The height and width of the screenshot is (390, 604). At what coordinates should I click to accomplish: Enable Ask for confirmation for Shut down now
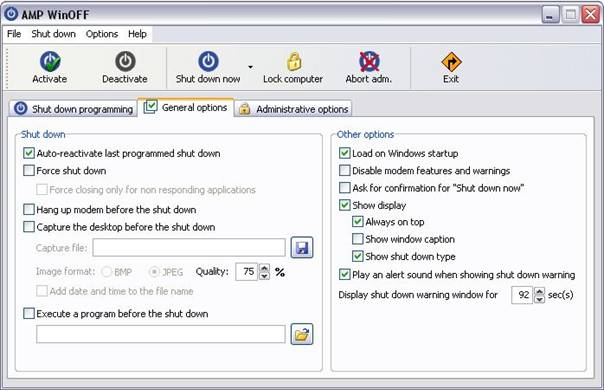point(345,188)
